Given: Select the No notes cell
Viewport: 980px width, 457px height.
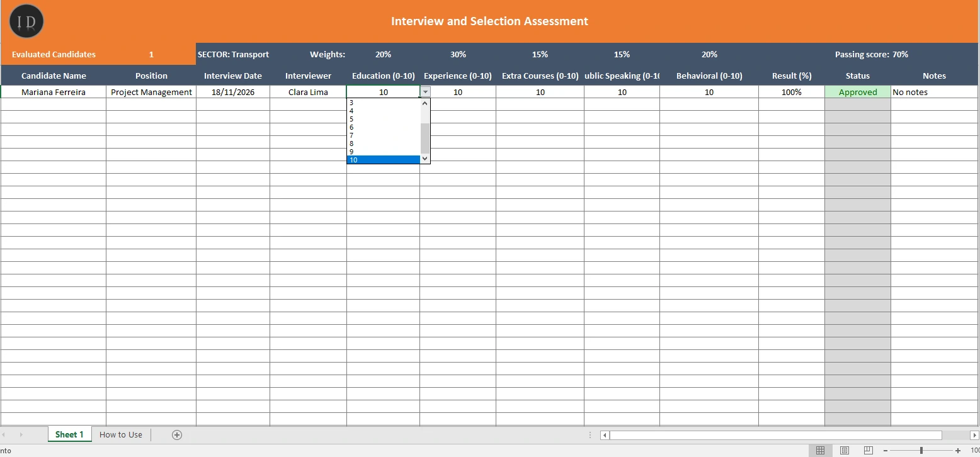Looking at the screenshot, I should [x=935, y=92].
